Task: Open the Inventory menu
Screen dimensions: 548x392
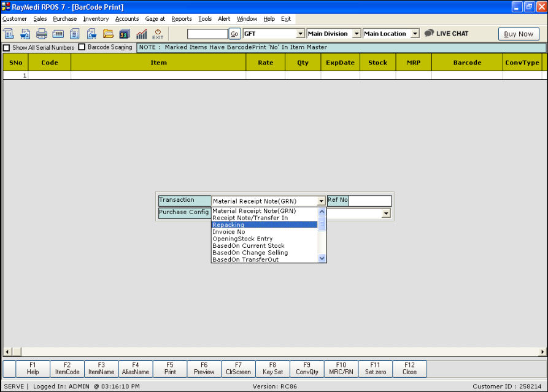Action: point(96,19)
